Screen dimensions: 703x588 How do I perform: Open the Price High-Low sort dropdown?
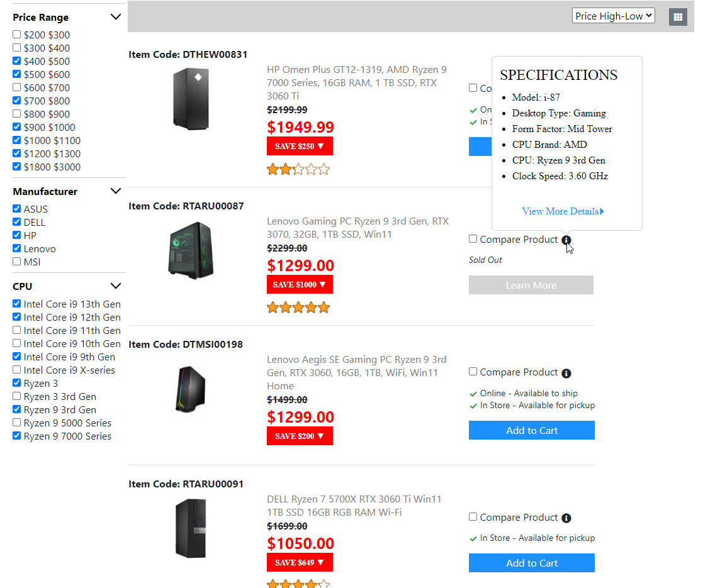click(613, 16)
